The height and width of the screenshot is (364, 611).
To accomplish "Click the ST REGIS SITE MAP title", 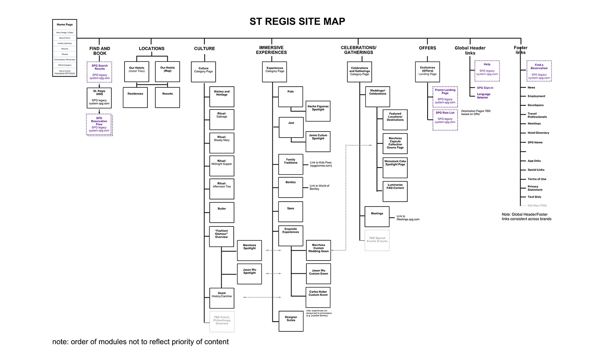I will [x=297, y=22].
